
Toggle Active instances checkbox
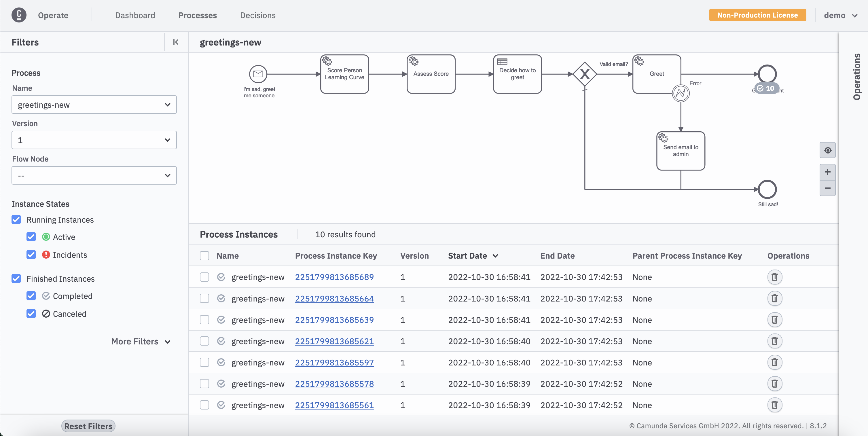[x=31, y=237]
